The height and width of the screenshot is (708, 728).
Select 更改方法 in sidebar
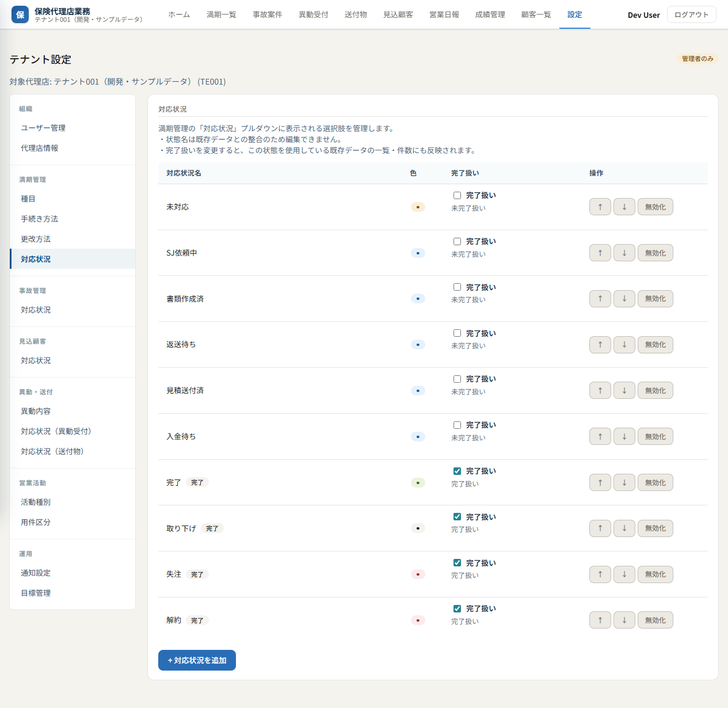click(x=73, y=239)
